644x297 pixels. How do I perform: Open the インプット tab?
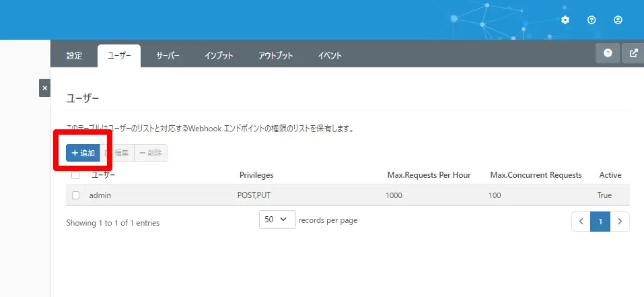(x=219, y=56)
